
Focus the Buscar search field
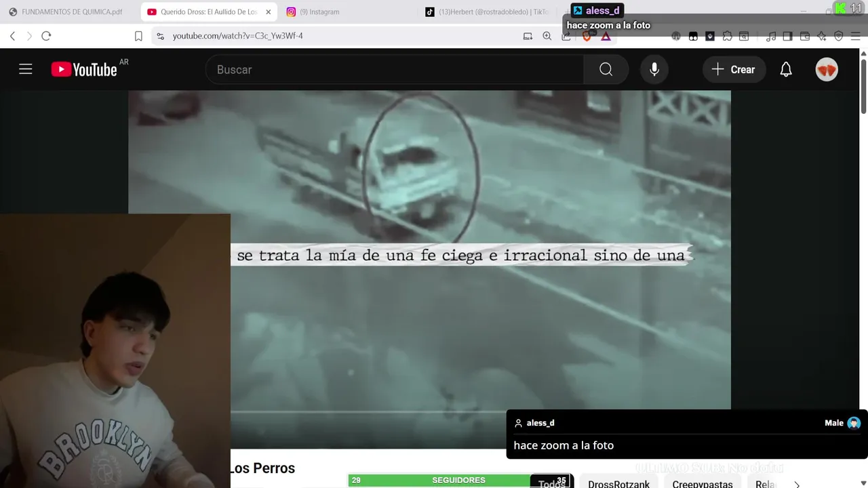click(395, 69)
